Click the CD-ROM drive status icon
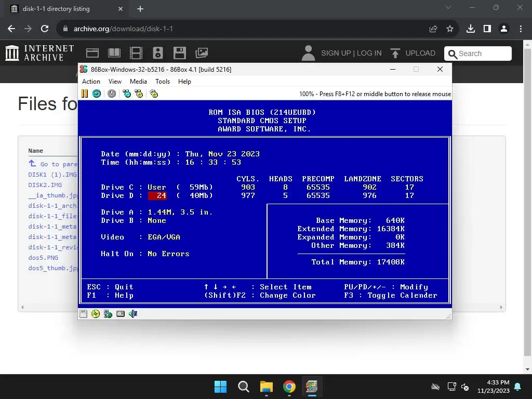 click(x=96, y=314)
